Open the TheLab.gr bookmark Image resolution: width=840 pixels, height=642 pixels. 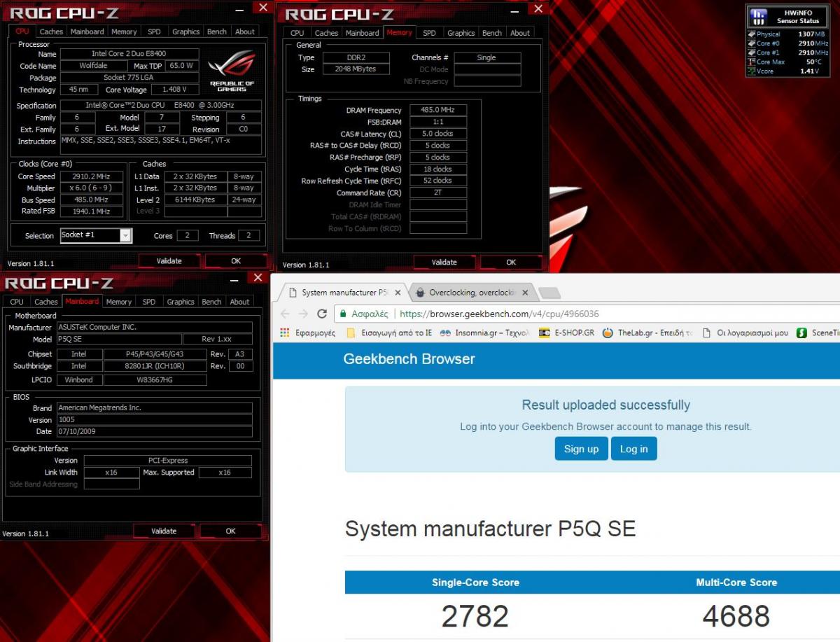pyautogui.click(x=647, y=333)
